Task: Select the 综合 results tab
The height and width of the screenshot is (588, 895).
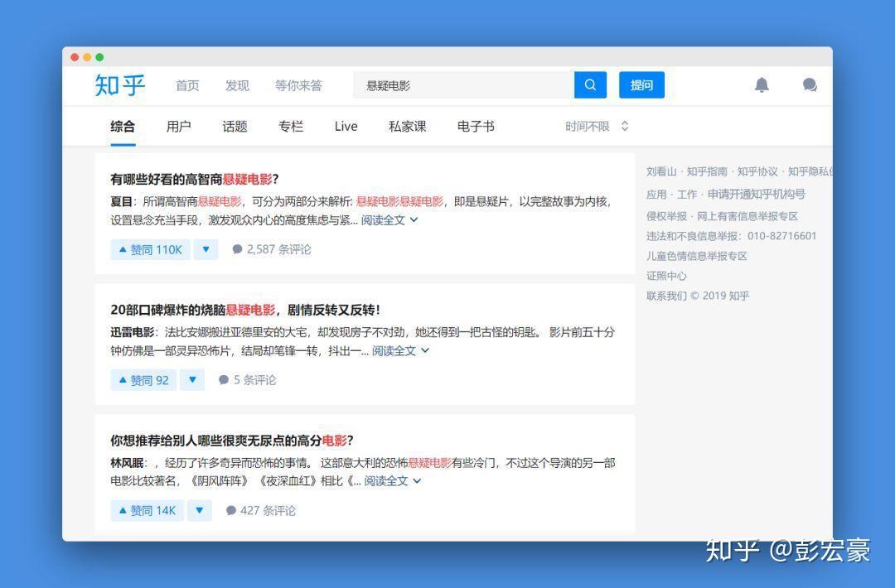Action: (123, 126)
